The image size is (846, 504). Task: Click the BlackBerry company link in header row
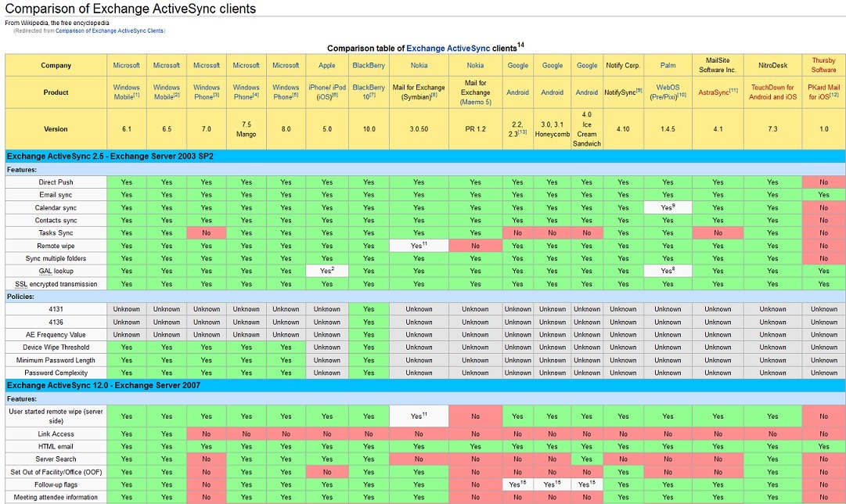[x=369, y=65]
